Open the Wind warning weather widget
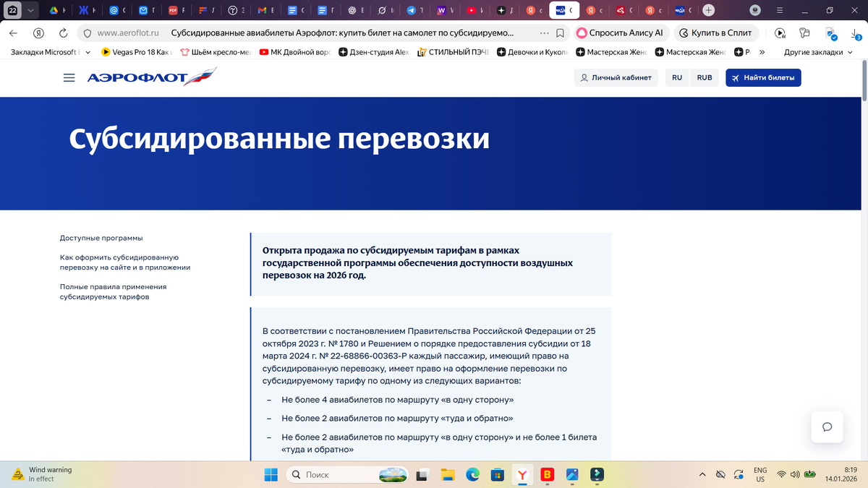 coord(43,474)
